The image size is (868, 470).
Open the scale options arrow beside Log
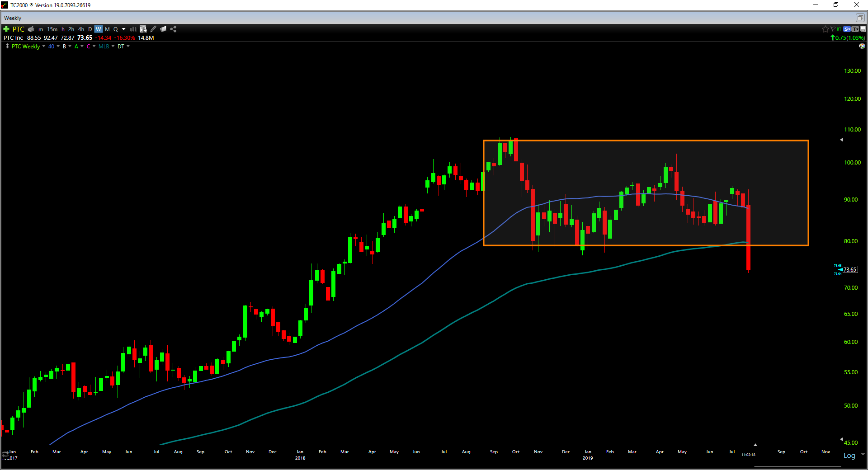863,455
